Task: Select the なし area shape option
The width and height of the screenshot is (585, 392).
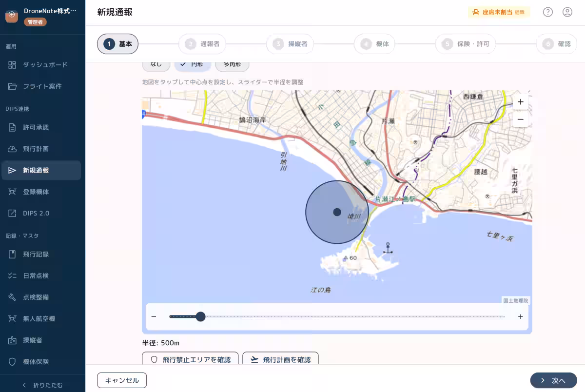Action: coord(156,65)
